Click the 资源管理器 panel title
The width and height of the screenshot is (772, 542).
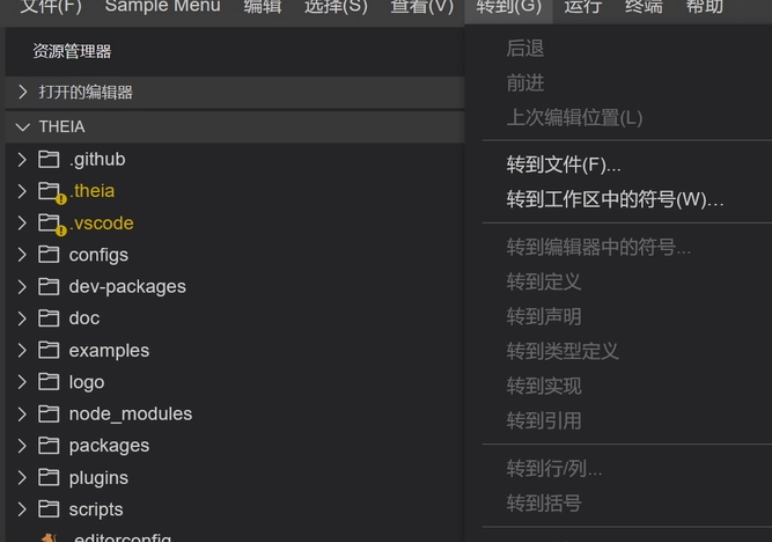pyautogui.click(x=72, y=52)
